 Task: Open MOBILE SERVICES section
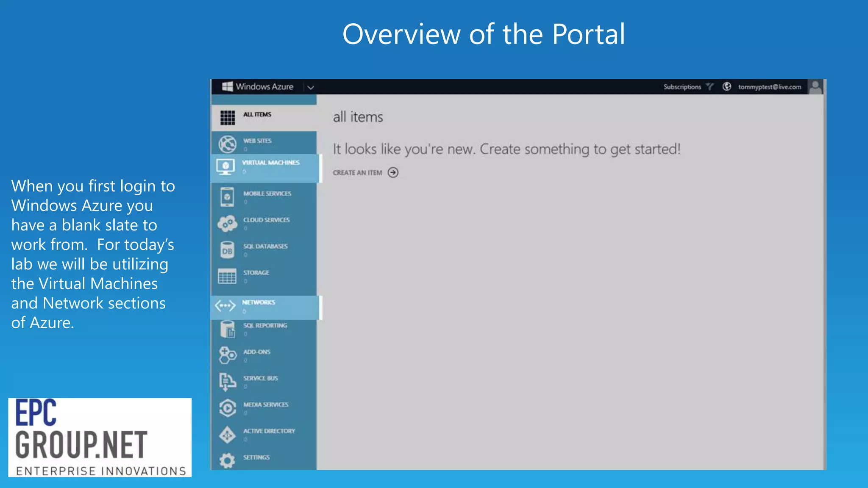click(267, 194)
